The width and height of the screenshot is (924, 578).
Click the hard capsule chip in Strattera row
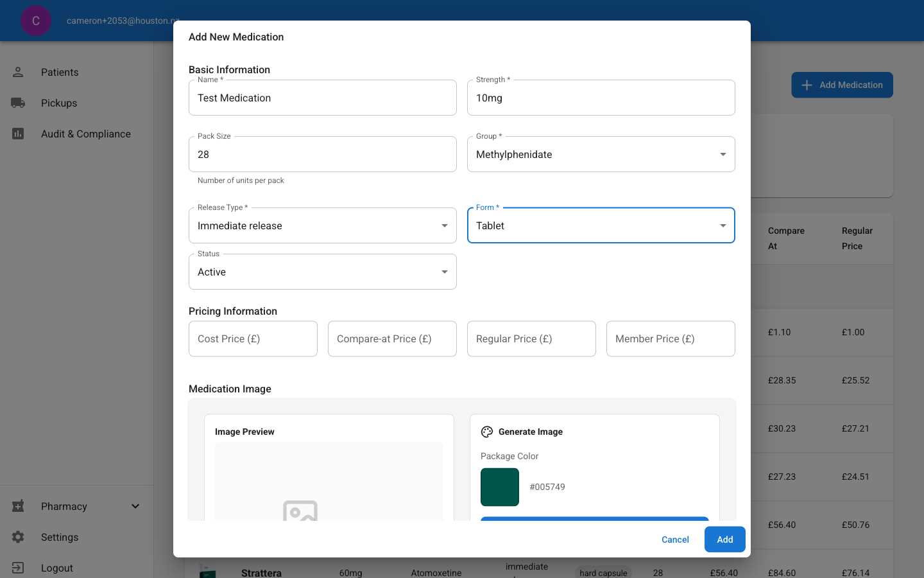coord(603,572)
